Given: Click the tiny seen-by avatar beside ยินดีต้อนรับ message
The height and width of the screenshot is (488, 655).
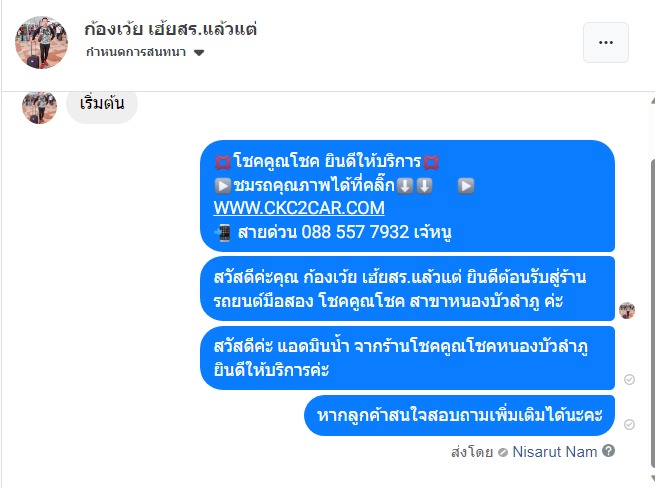Looking at the screenshot, I should [x=627, y=310].
